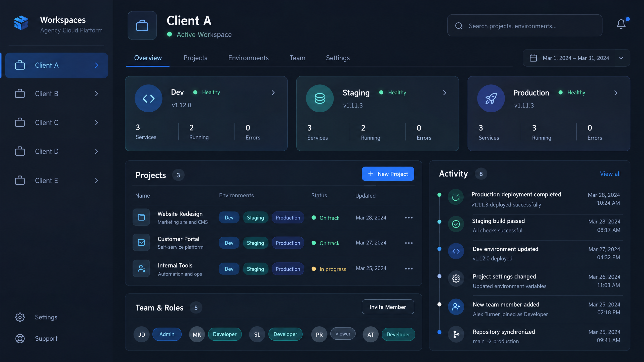
Task: Click Production tag on Internal Tools row
Action: [x=288, y=269]
